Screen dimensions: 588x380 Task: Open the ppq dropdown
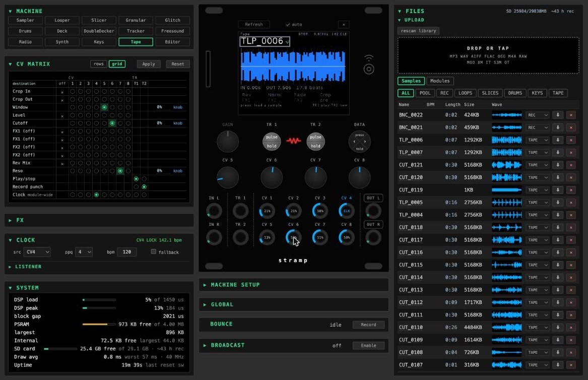click(84, 252)
